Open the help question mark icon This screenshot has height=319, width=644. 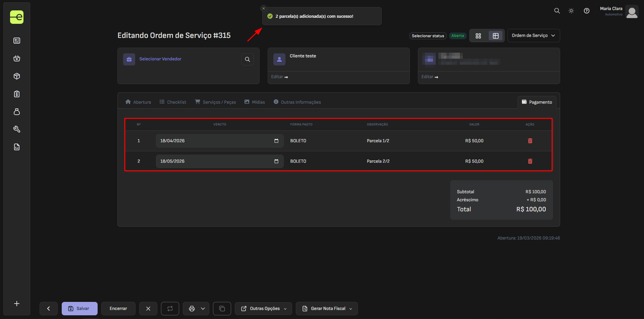(x=586, y=11)
